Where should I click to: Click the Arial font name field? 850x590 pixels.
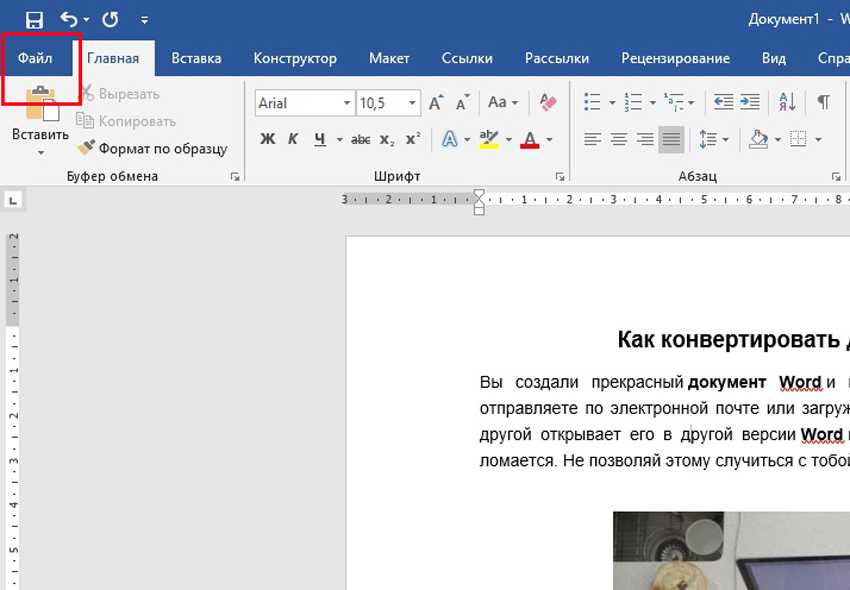298,103
